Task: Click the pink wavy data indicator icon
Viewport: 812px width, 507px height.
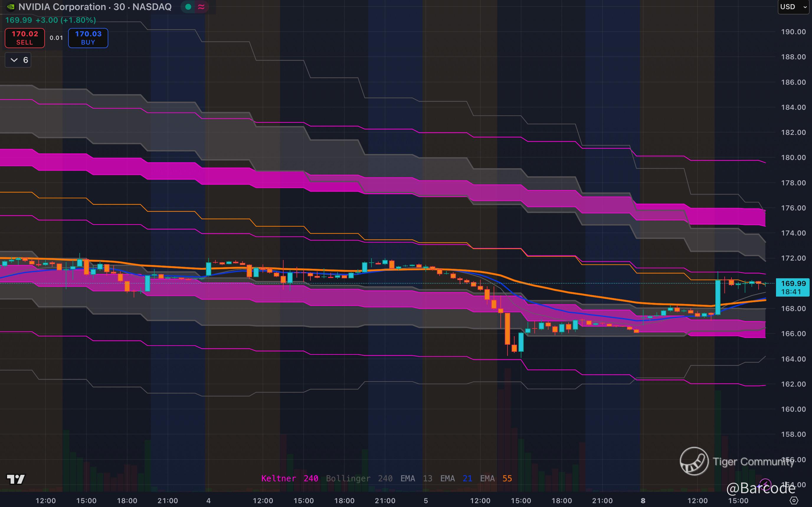Action: click(x=202, y=7)
